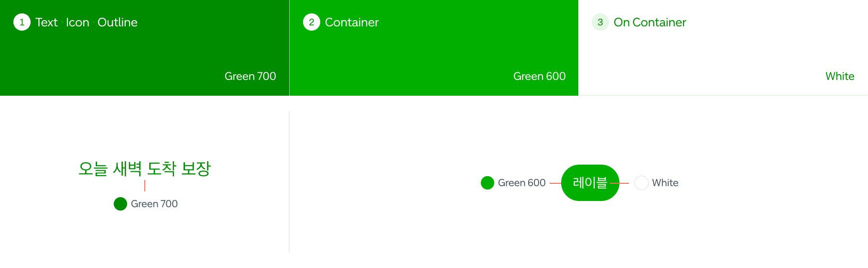
Task: Click Green 600 text left of 레이블 button
Action: (x=521, y=183)
